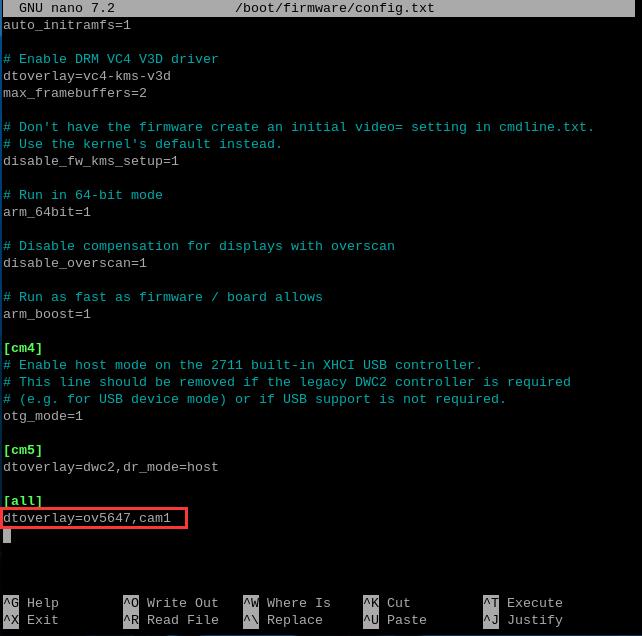Place cursor on disable_fw_kms_setup=1 line

[x=91, y=161]
